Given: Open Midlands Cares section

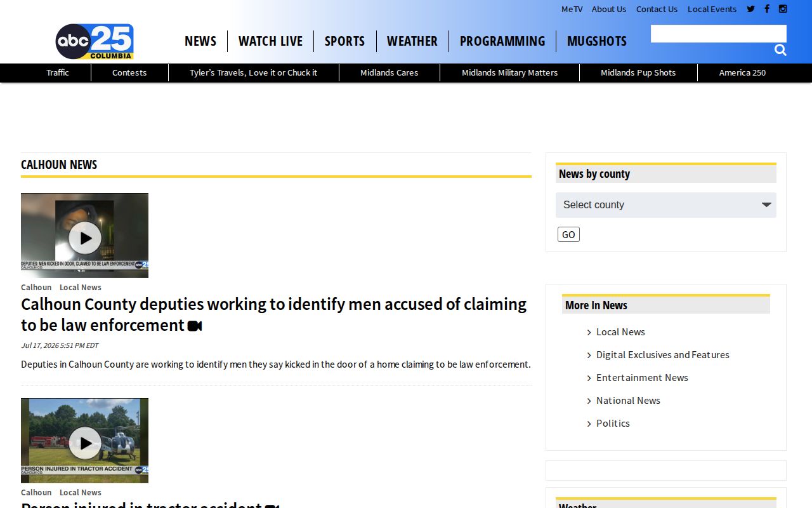Looking at the screenshot, I should tap(390, 72).
